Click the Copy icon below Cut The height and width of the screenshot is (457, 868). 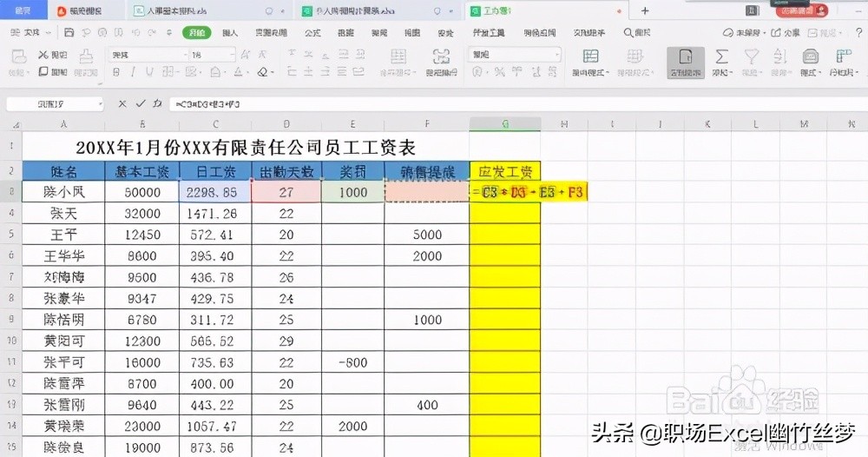tap(43, 71)
